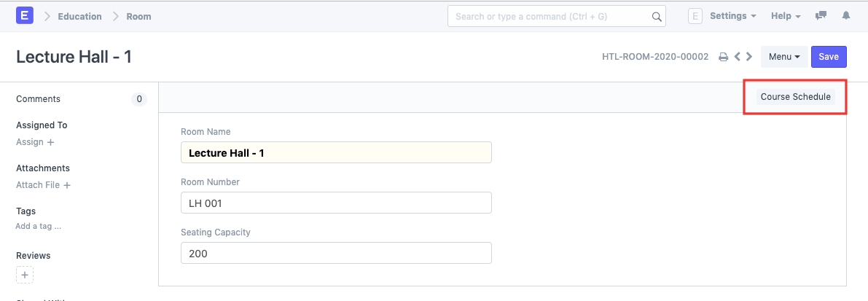Viewport: 868px width, 301px height.
Task: Expand the Settings dropdown
Action: tap(732, 16)
